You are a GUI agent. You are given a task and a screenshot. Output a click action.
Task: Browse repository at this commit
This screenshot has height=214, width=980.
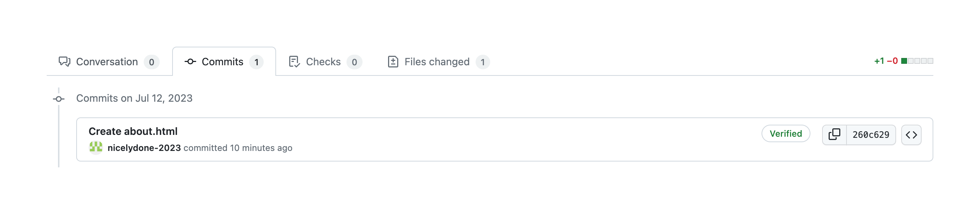pos(911,135)
